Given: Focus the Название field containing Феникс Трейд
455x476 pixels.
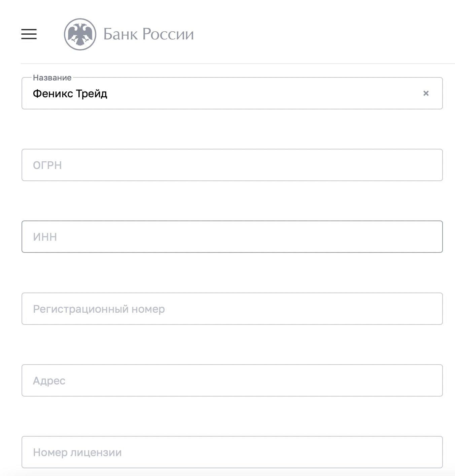Looking at the screenshot, I should (x=232, y=93).
